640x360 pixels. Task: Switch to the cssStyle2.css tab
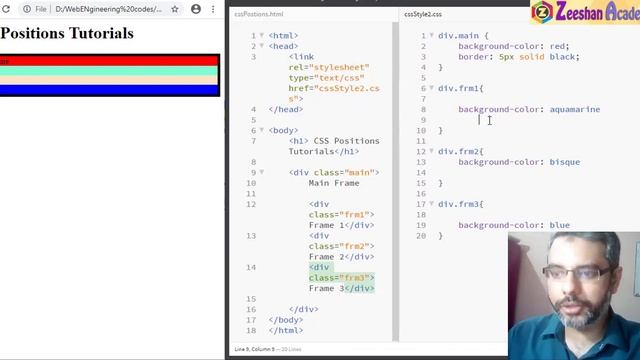coord(423,14)
